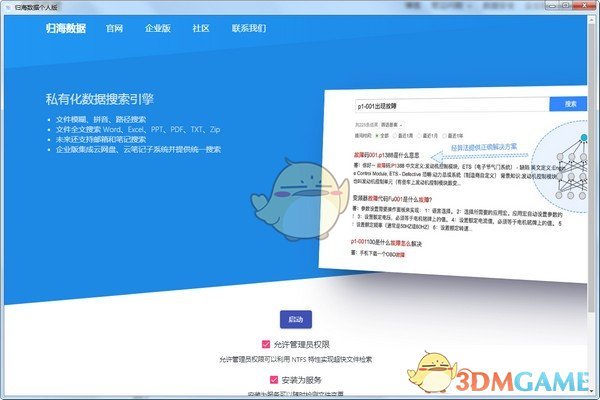
Task: Click the app icon in title bar
Action: pos(8,7)
